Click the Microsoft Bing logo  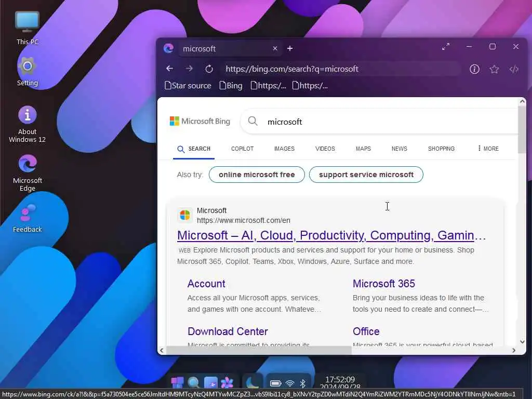[200, 121]
